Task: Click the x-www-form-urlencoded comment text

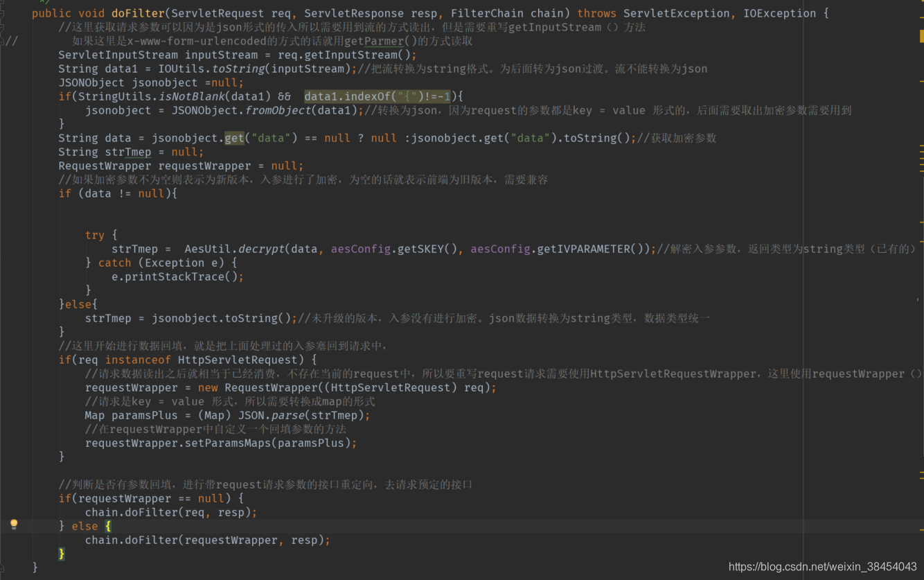Action: point(197,41)
